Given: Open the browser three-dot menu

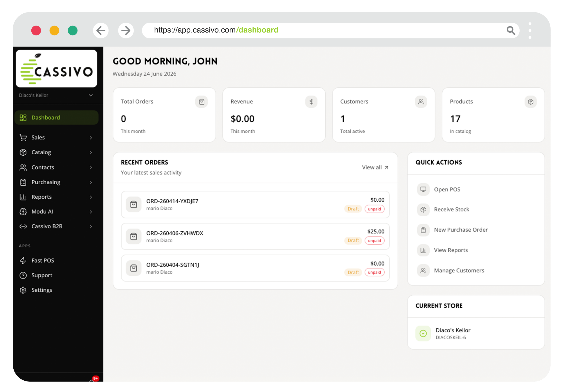Looking at the screenshot, I should (x=530, y=31).
